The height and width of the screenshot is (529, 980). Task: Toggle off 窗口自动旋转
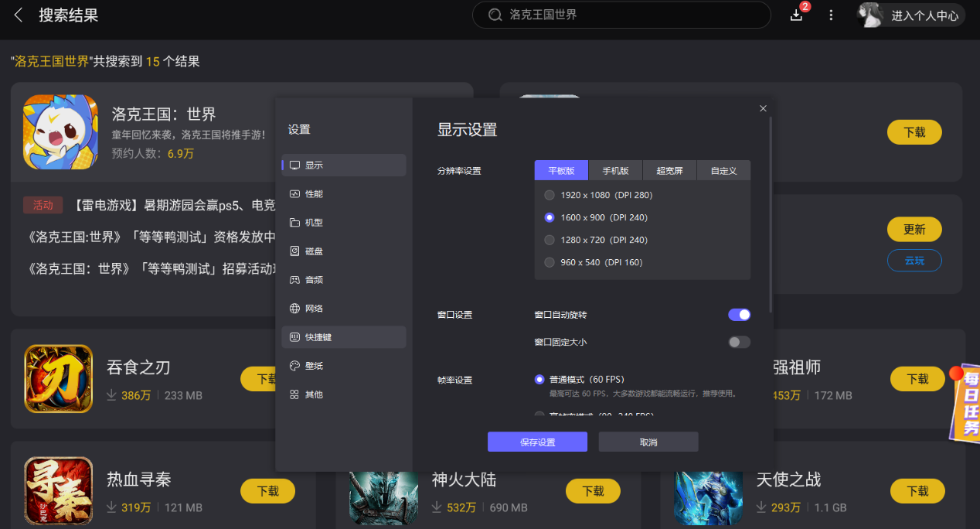pyautogui.click(x=738, y=315)
